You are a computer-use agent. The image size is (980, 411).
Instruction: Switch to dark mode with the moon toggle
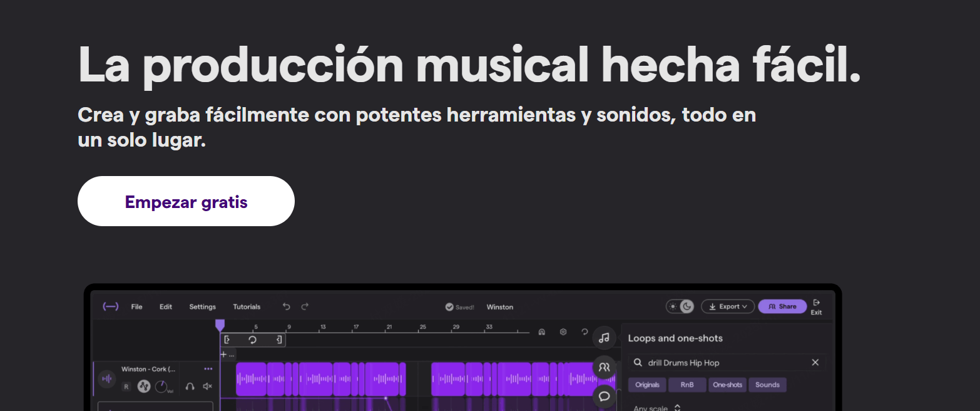(x=687, y=306)
